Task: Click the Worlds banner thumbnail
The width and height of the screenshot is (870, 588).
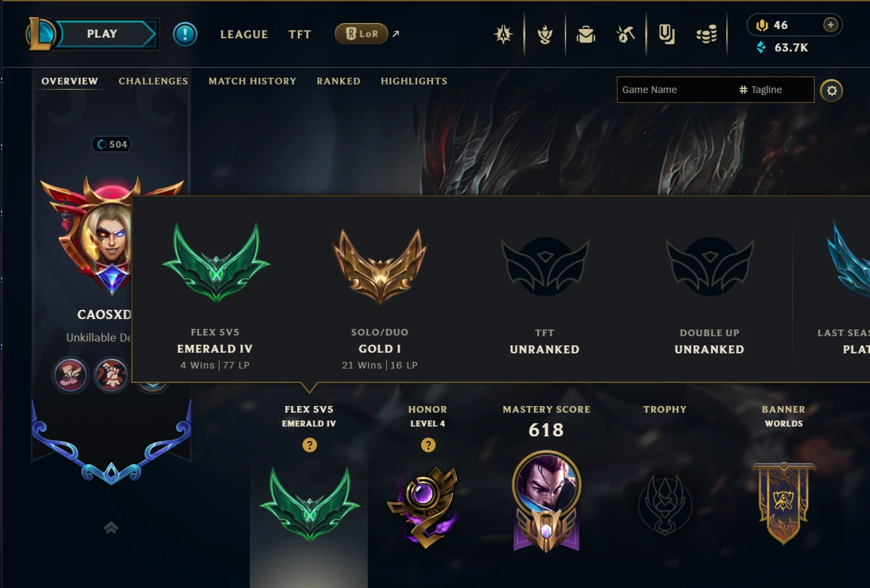Action: click(784, 502)
